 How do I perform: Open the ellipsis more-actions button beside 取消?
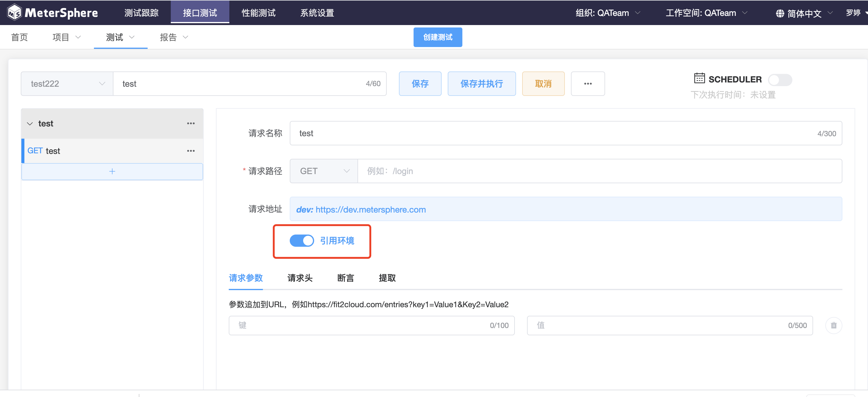[588, 84]
